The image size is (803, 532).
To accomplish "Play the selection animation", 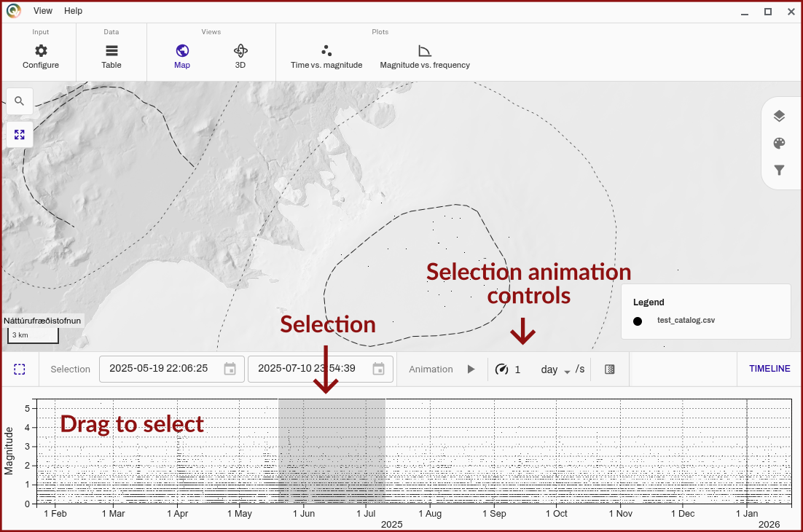I will tap(471, 369).
